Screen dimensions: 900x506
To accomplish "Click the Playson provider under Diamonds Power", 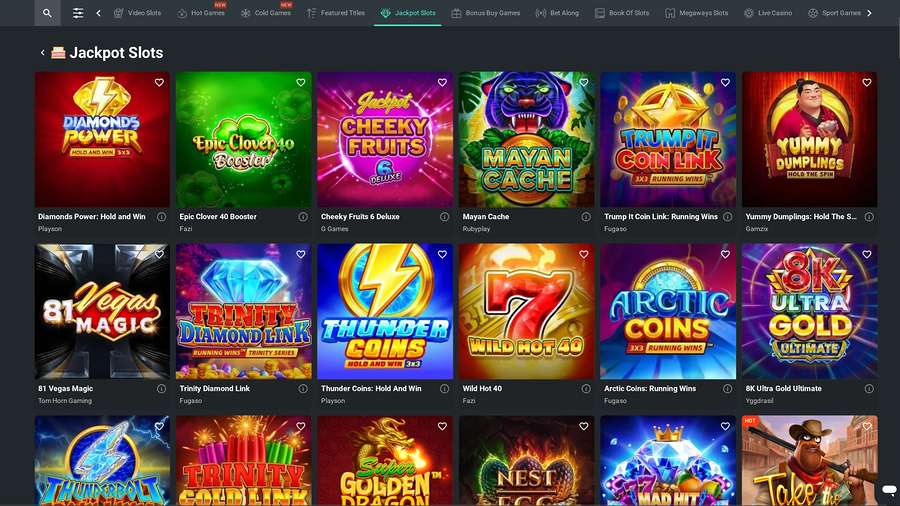I will [x=50, y=229].
